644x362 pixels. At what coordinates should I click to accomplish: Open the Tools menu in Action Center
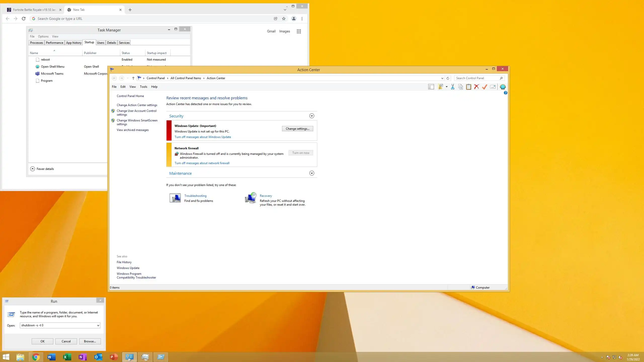click(143, 87)
